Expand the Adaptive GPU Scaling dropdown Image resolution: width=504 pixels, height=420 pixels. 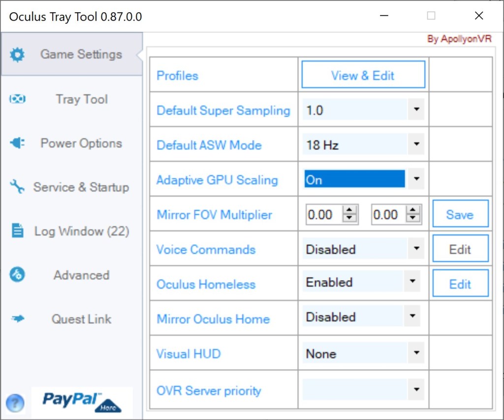pos(416,180)
